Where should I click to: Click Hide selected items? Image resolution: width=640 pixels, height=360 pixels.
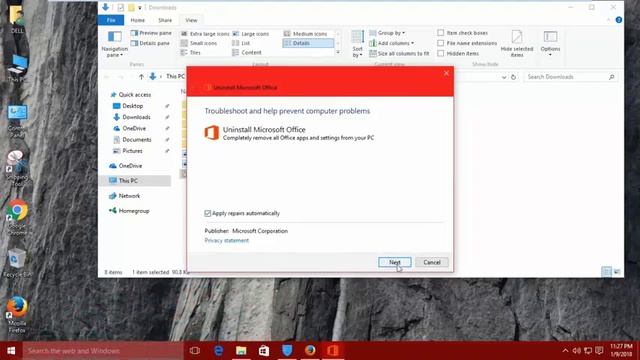click(x=517, y=44)
